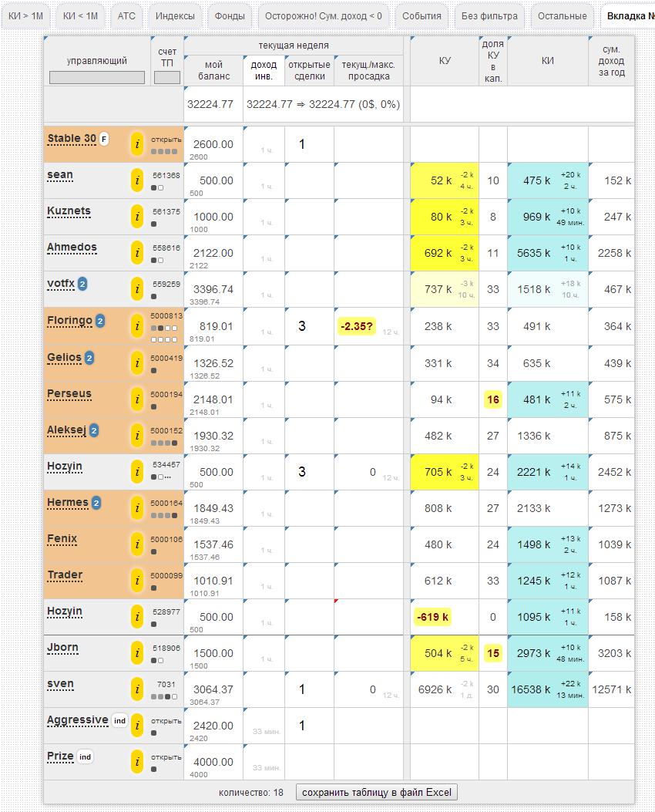Image resolution: width=655 pixels, height=812 pixels.
Task: Open the Фонды tab
Action: (230, 16)
